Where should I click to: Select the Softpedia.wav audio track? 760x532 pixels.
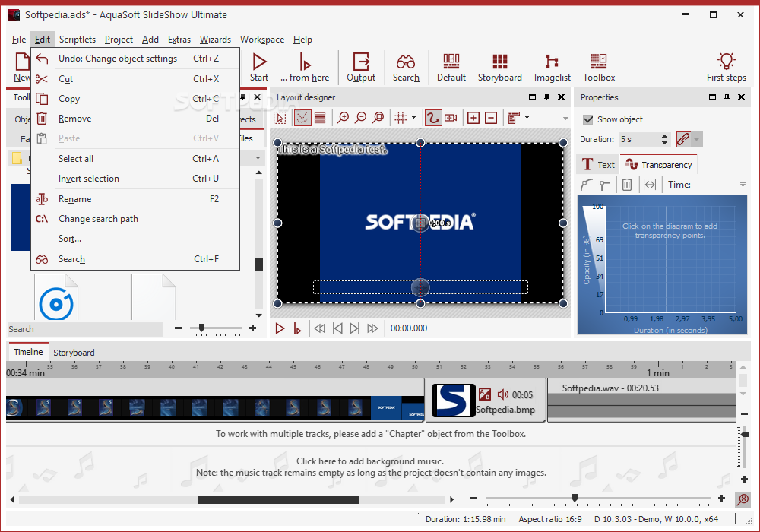(x=641, y=401)
